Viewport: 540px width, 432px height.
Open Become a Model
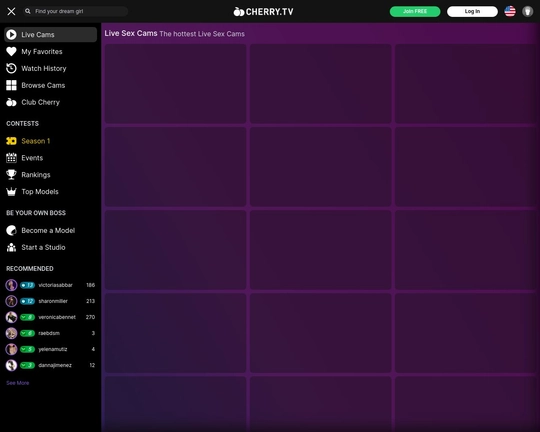51,230
